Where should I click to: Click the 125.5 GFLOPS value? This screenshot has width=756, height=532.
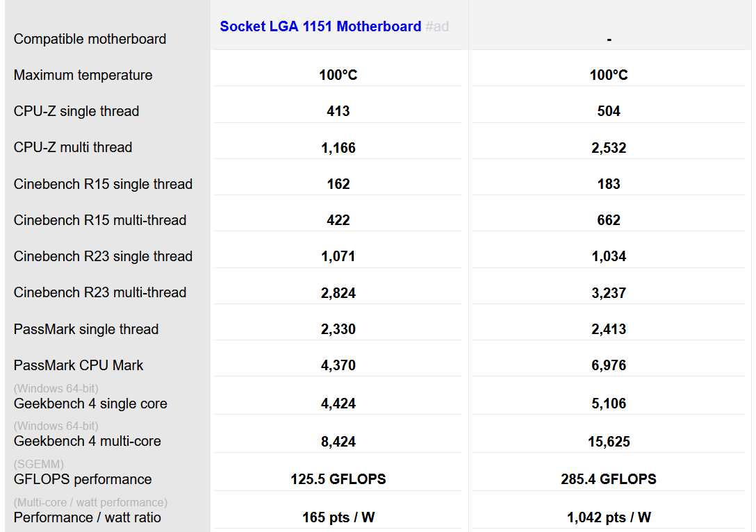click(x=338, y=479)
